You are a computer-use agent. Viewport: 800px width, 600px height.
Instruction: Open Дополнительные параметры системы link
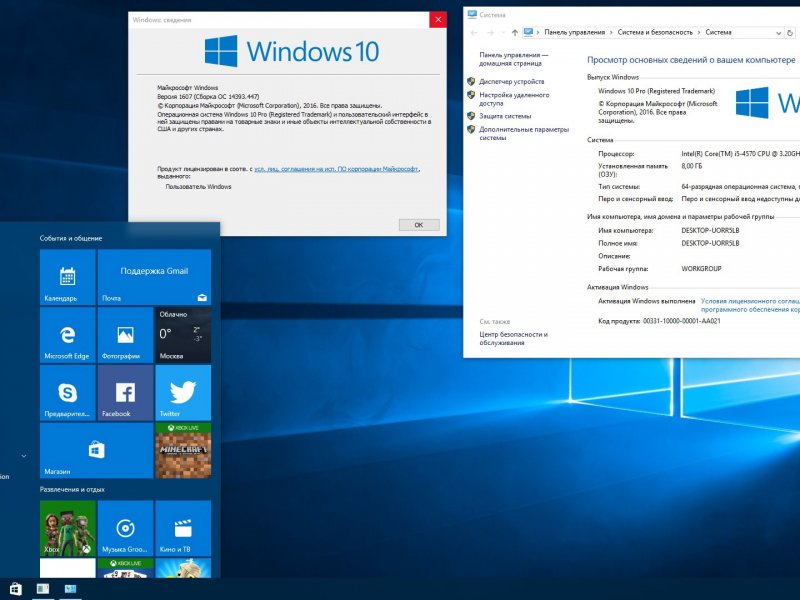[x=524, y=134]
